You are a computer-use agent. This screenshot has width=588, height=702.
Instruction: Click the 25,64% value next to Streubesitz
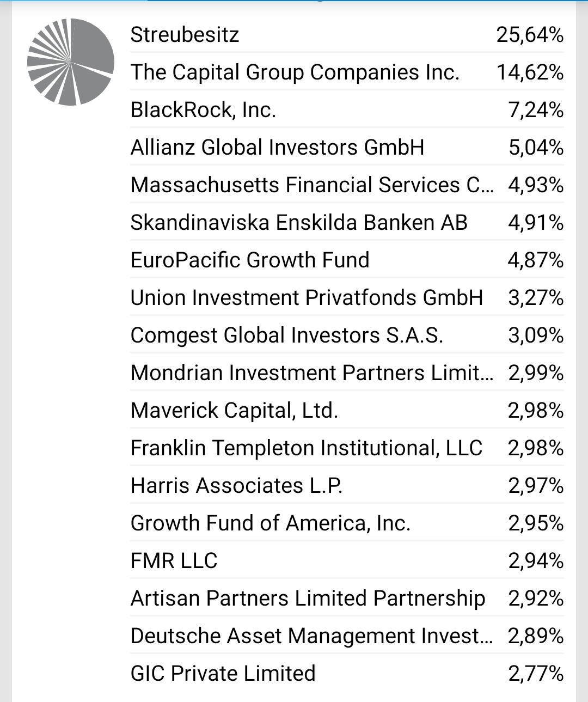[x=530, y=35]
